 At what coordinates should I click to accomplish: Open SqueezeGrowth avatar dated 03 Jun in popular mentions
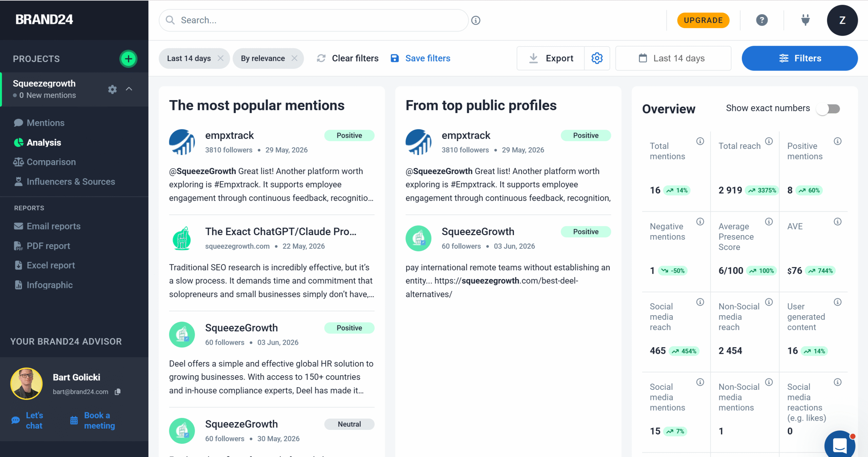182,335
